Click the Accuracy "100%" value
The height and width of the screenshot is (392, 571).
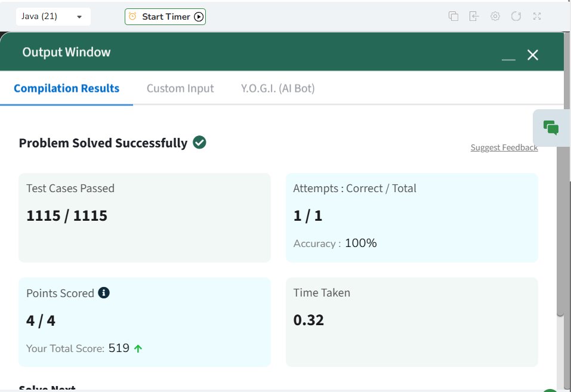pyautogui.click(x=361, y=243)
